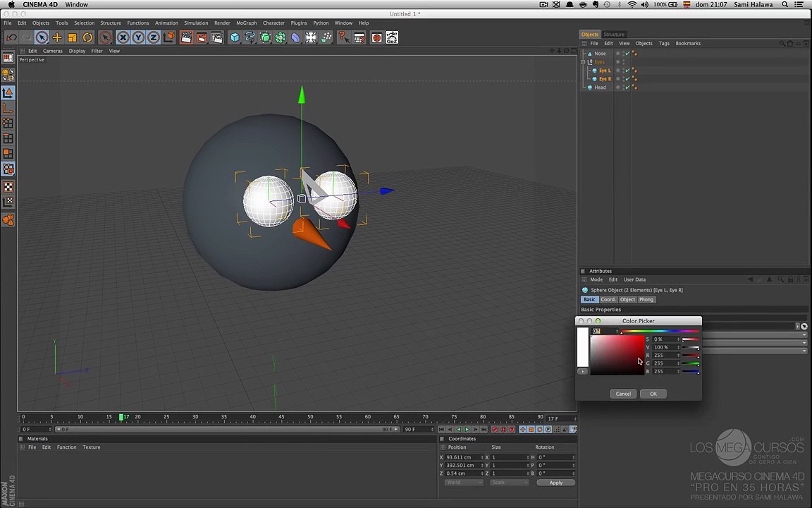Click the Apply button in Coordinates
The width and height of the screenshot is (812, 508).
(555, 483)
